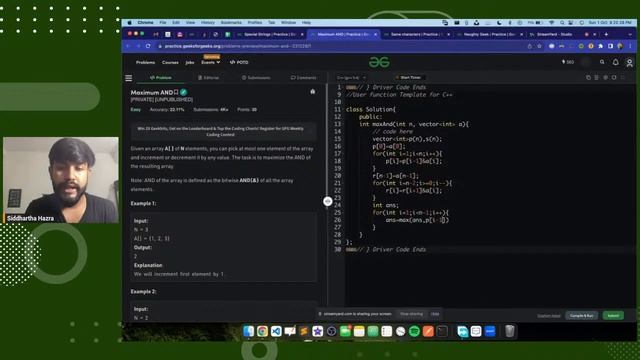Viewport: 640px width, 360px height.
Task: Click the search magnifier in site header
Action: tap(602, 62)
